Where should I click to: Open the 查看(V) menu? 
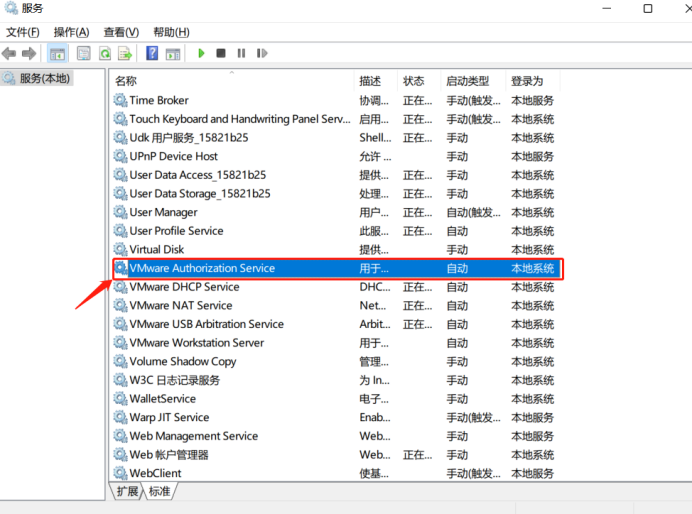[x=121, y=32]
